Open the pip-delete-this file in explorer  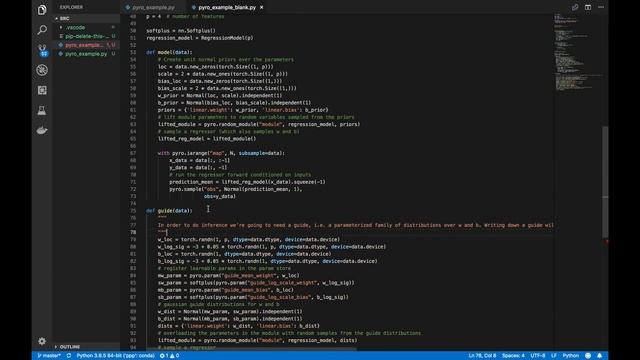pos(87,36)
